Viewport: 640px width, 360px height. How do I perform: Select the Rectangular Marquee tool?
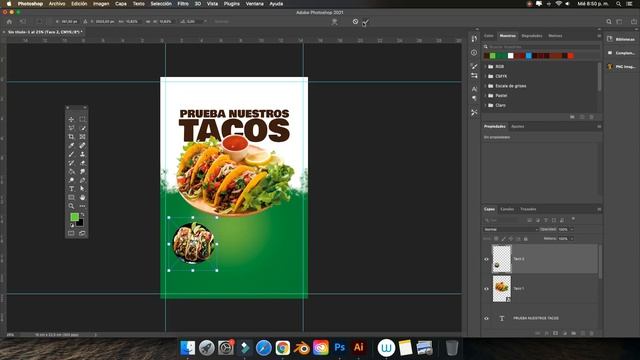coord(82,120)
